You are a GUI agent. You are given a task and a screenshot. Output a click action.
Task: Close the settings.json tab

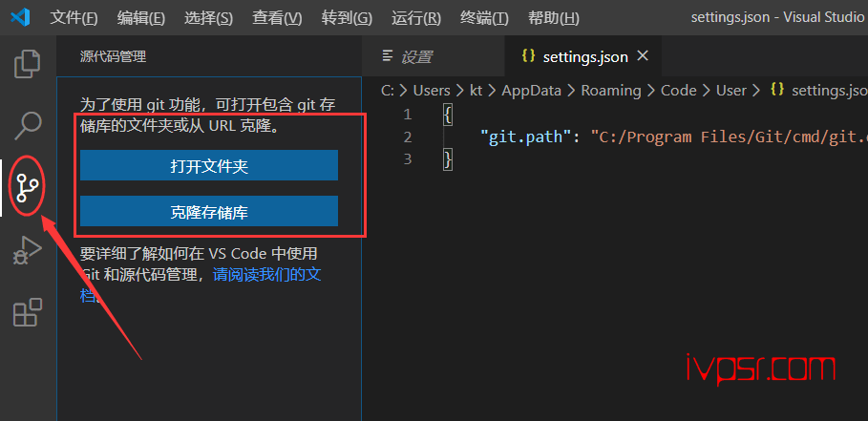(643, 56)
